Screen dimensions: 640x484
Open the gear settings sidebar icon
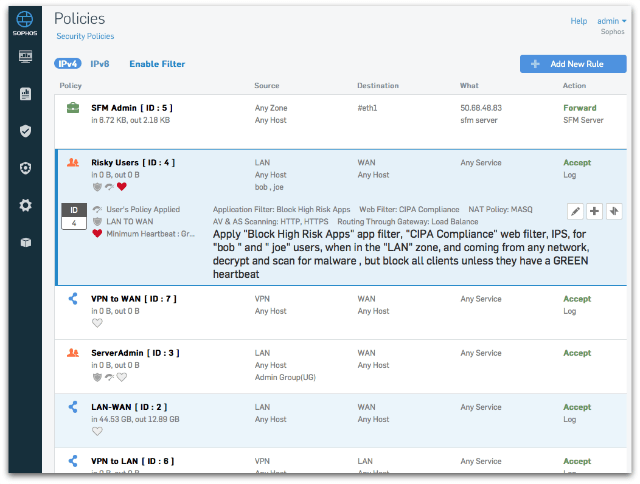pos(25,205)
